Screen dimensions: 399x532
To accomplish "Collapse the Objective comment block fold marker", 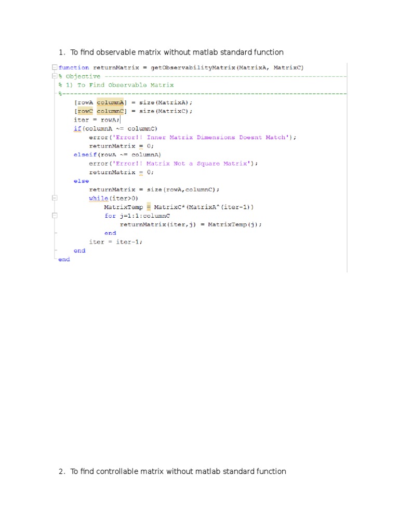I will 55,76.
